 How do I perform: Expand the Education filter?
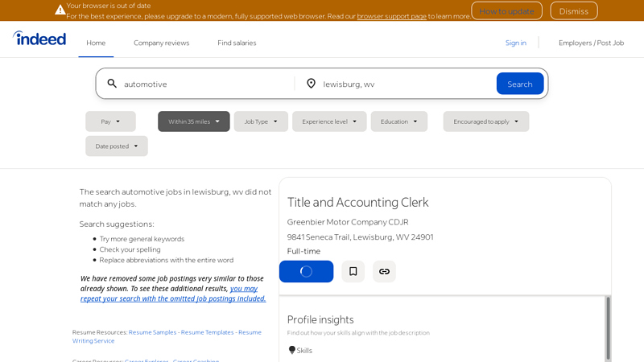(398, 121)
